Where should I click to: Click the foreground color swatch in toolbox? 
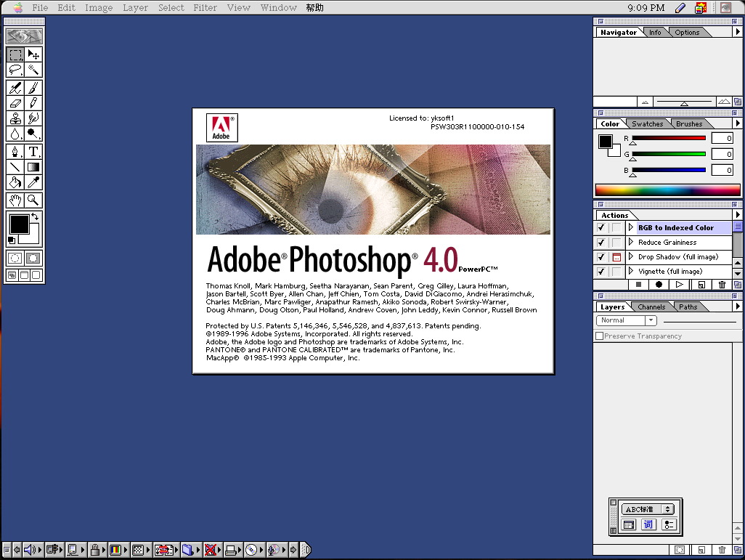(20, 224)
